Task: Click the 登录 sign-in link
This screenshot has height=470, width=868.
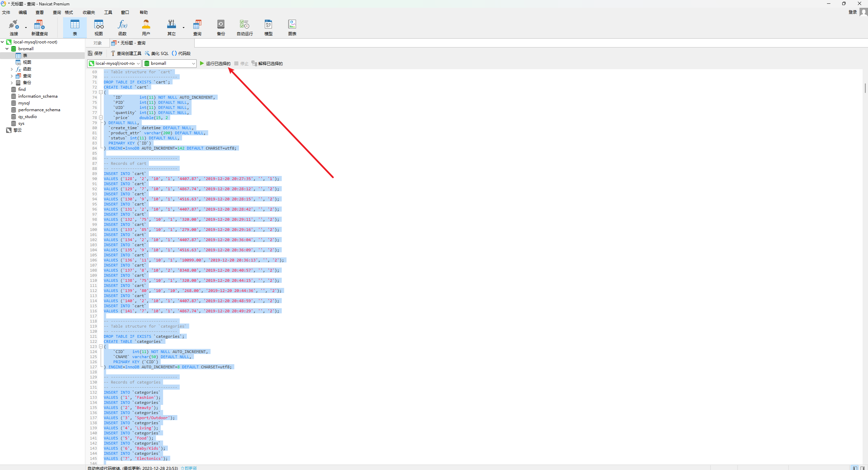Action: coord(852,12)
